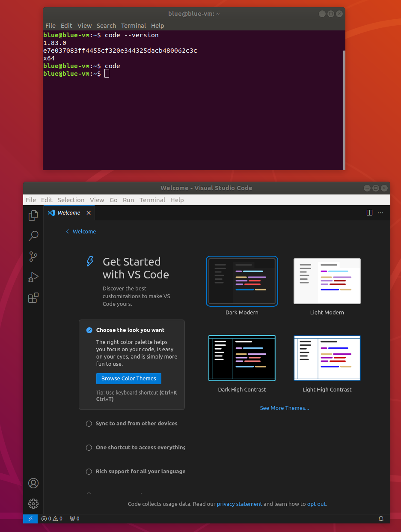Select the Dark High Contrast theme thumbnail

click(242, 358)
